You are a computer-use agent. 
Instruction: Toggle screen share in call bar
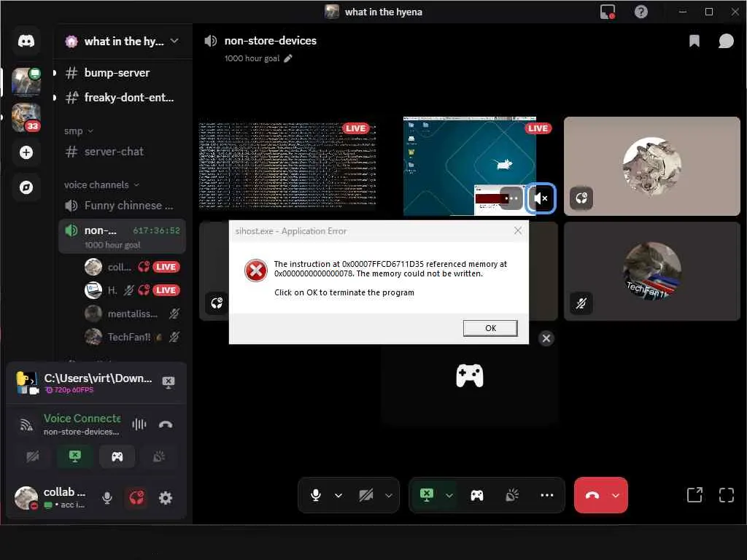pos(427,495)
